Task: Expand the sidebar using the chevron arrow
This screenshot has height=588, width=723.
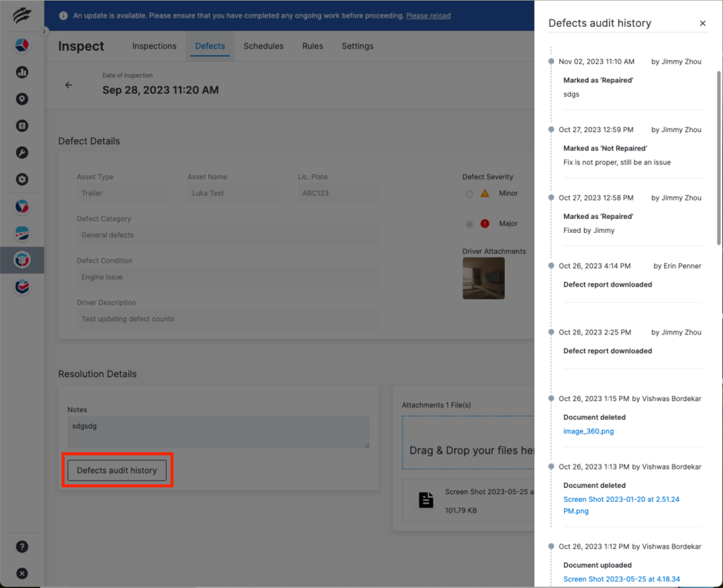Action: coord(44,31)
